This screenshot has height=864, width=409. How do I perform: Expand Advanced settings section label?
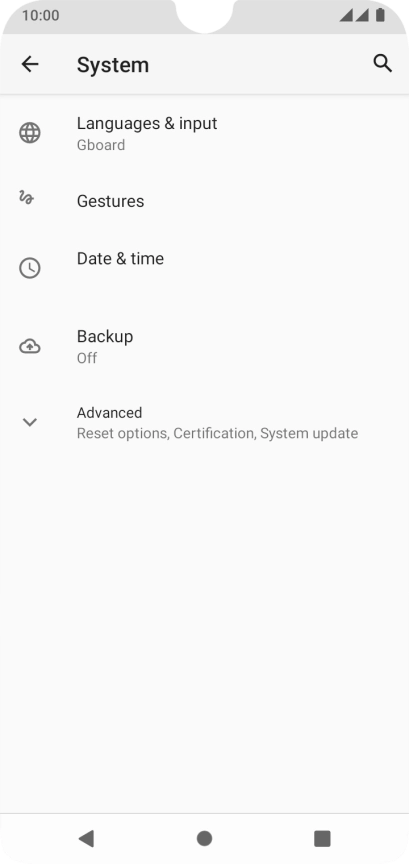click(x=109, y=413)
